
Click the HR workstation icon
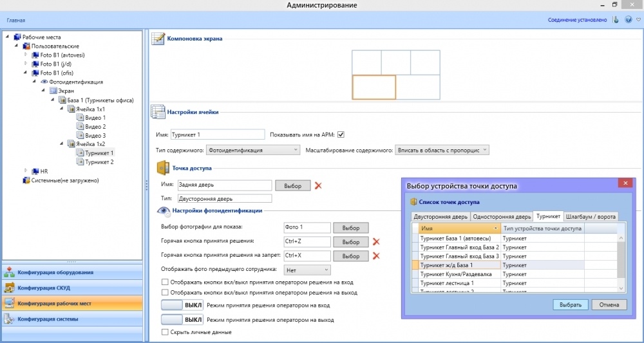pos(35,171)
